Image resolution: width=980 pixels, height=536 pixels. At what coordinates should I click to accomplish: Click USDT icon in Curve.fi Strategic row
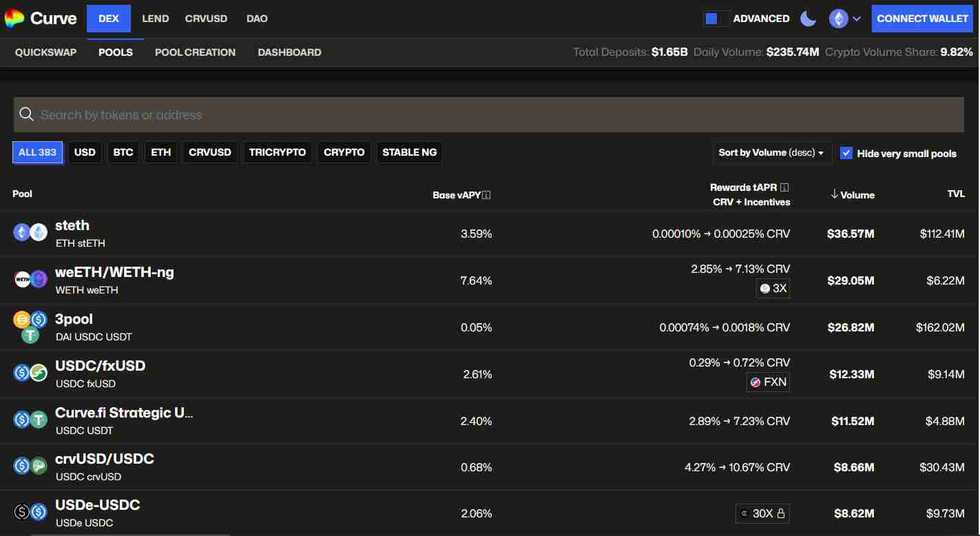(39, 419)
